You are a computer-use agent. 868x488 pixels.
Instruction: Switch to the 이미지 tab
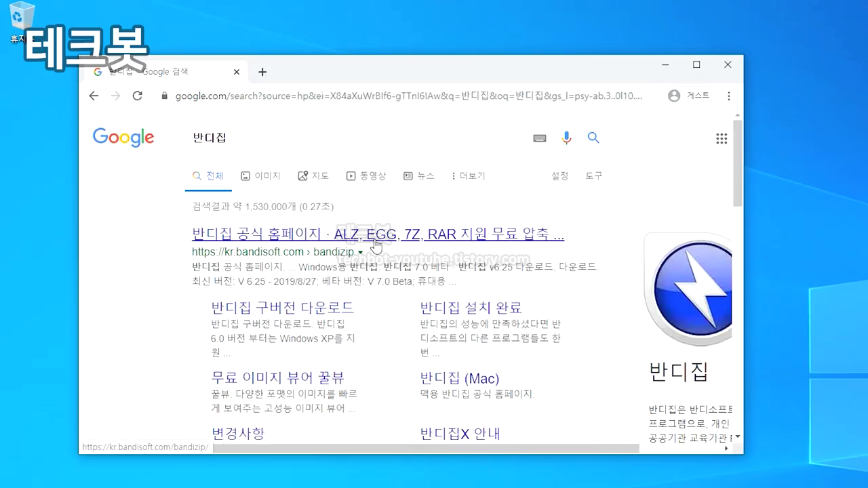(260, 176)
